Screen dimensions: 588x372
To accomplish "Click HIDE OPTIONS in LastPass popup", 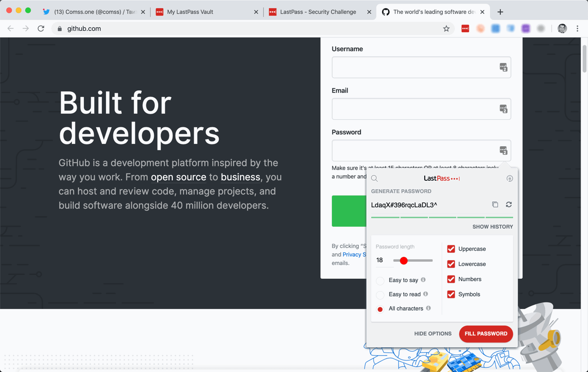I will [433, 334].
